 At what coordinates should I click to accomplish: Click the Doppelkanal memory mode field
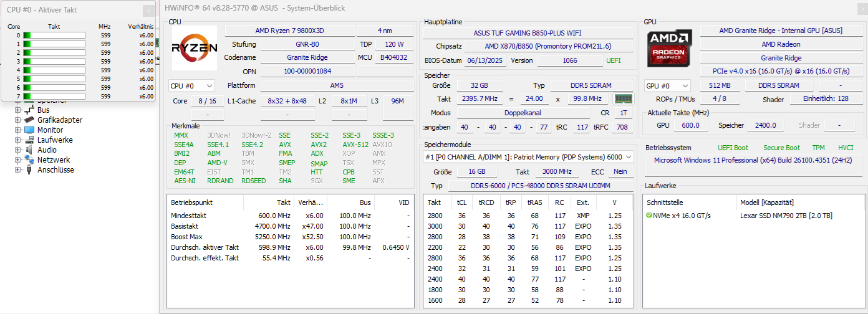tap(523, 113)
